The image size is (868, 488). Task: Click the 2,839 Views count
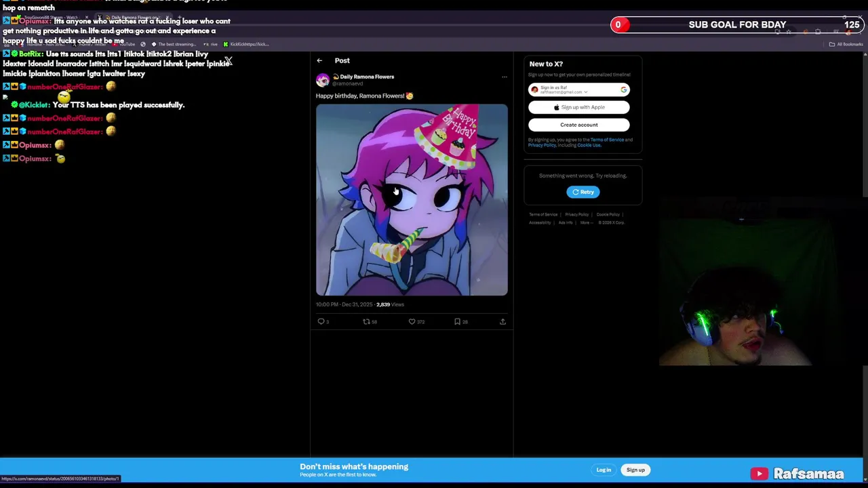pyautogui.click(x=390, y=304)
